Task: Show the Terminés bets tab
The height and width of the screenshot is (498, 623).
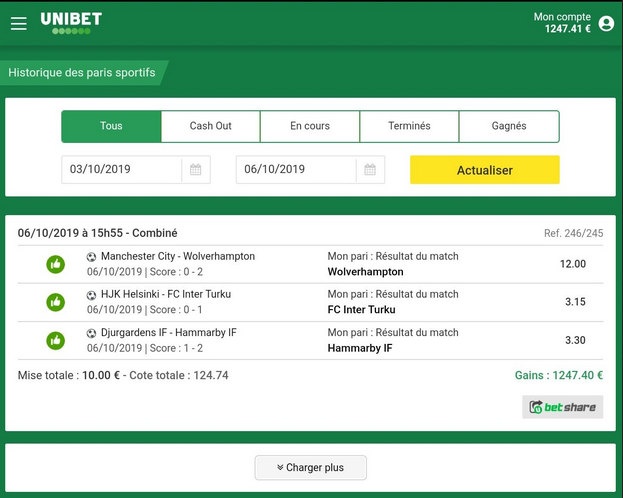Action: pyautogui.click(x=409, y=126)
